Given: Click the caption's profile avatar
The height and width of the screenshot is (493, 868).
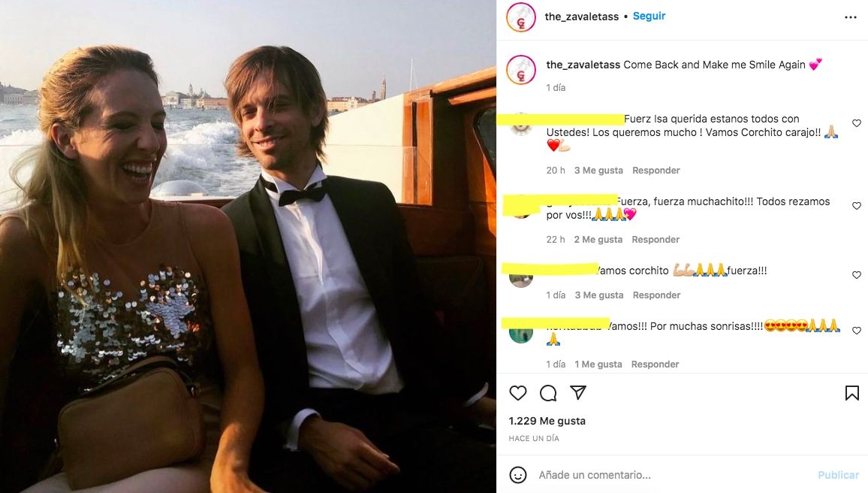Looking at the screenshot, I should click(521, 70).
